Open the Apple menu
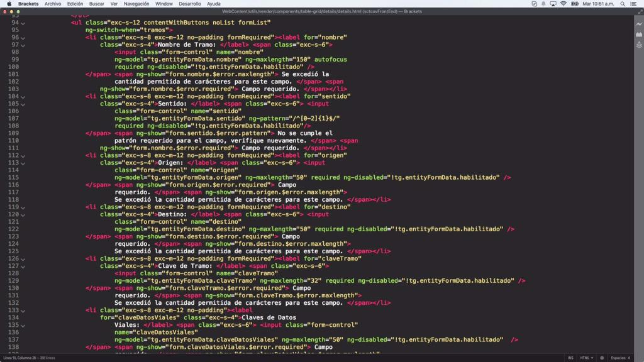 click(x=9, y=4)
